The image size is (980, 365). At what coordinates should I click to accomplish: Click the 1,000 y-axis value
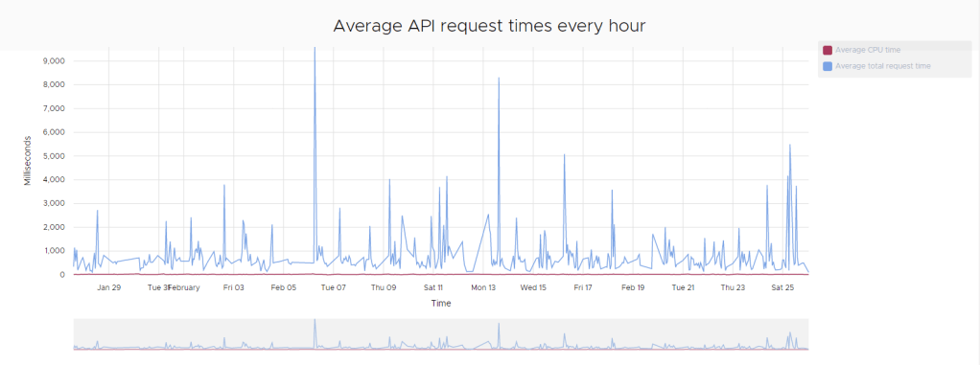(x=54, y=251)
